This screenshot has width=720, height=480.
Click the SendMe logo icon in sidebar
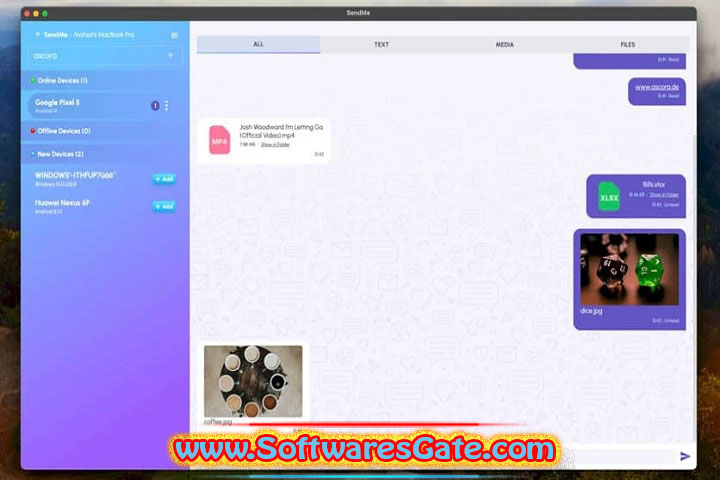(38, 34)
